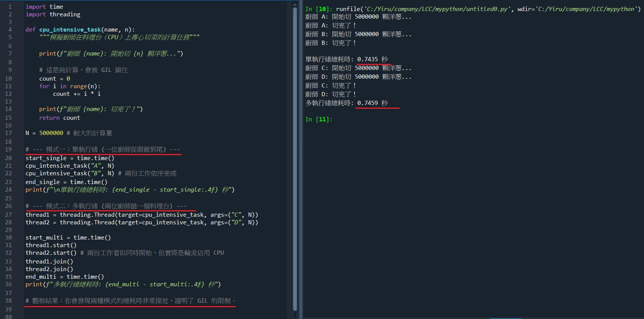Click the 0.7459 multi-thread time in console
This screenshot has width=644, height=319.
pyautogui.click(x=367, y=103)
